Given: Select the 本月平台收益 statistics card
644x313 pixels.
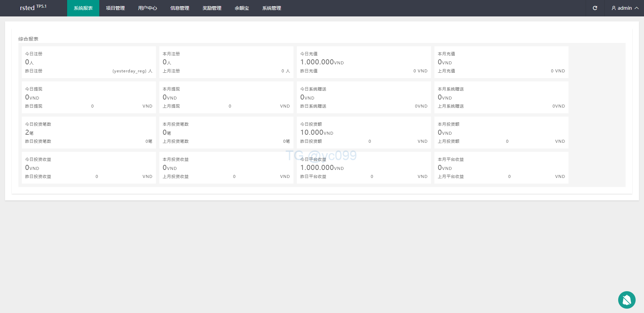Looking at the screenshot, I should point(501,168).
